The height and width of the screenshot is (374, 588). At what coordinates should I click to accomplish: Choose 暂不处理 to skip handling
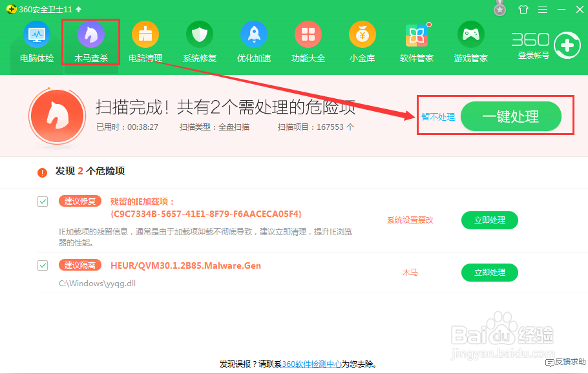pos(438,116)
